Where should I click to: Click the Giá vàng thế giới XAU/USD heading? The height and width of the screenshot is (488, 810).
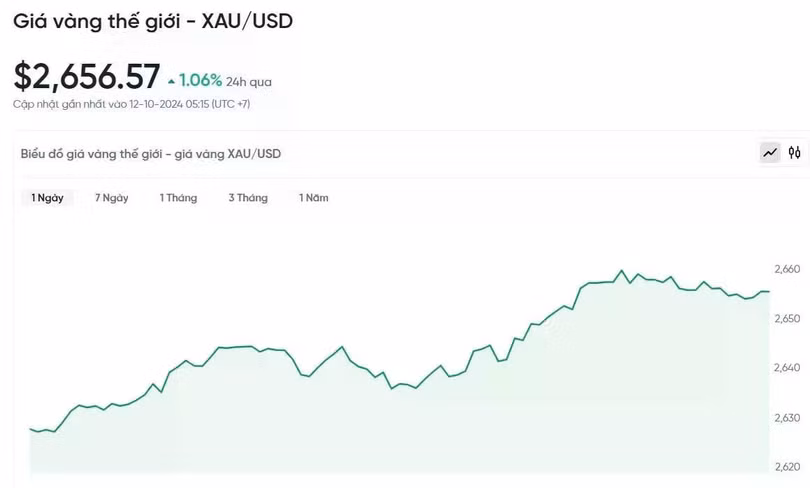point(153,21)
